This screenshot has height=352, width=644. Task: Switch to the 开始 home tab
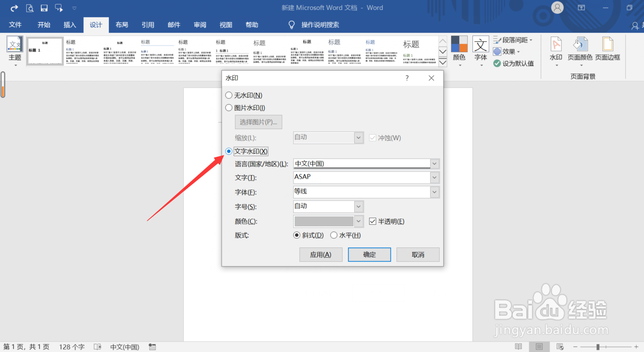click(44, 25)
